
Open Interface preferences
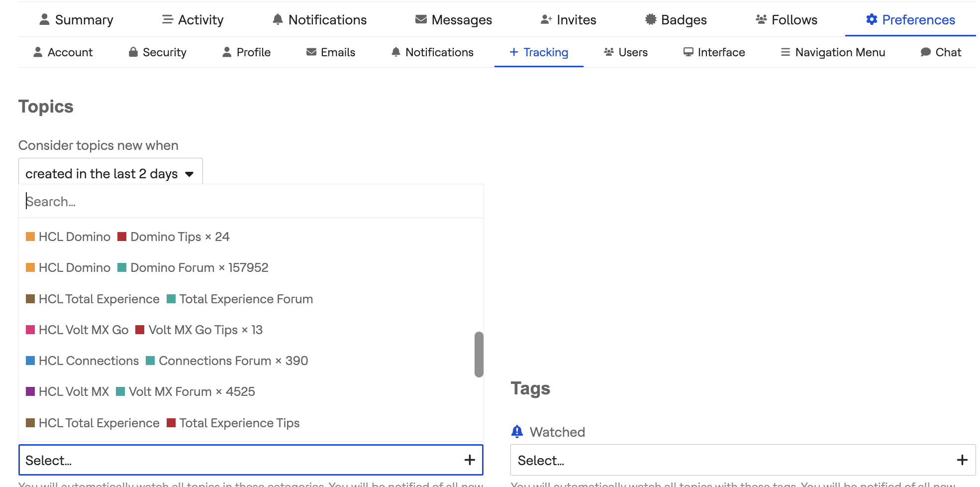pos(714,52)
